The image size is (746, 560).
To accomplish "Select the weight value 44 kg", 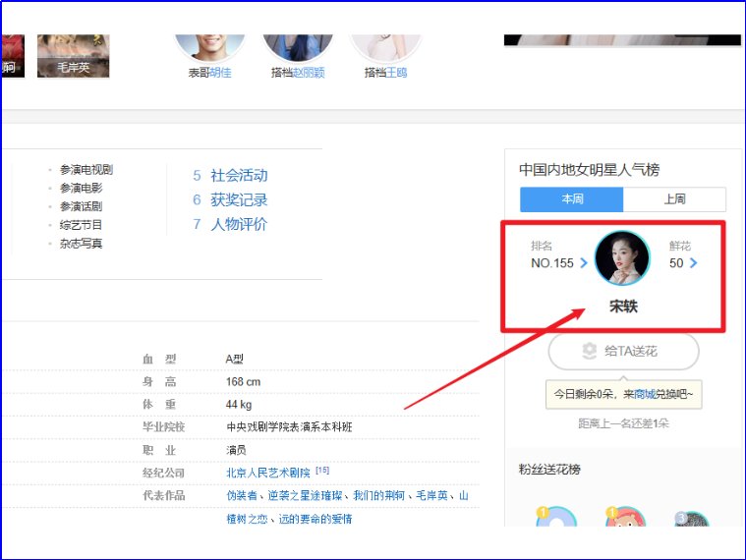I will 239,405.
